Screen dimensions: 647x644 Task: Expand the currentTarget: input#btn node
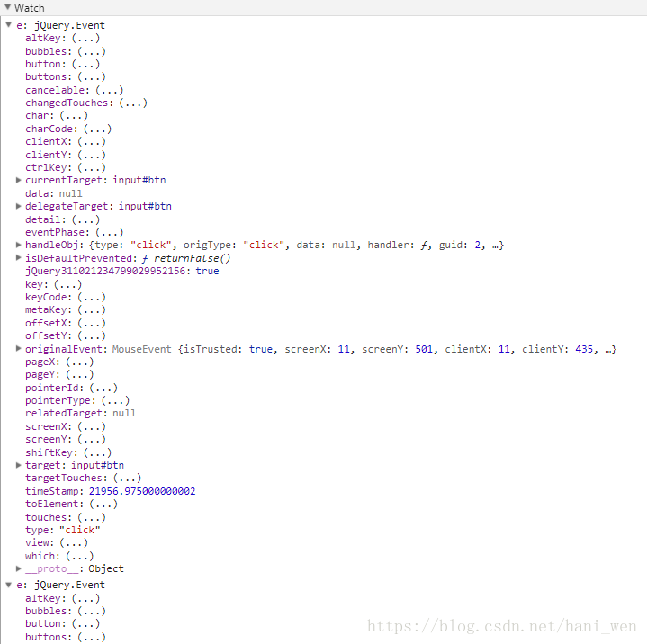[x=19, y=180]
